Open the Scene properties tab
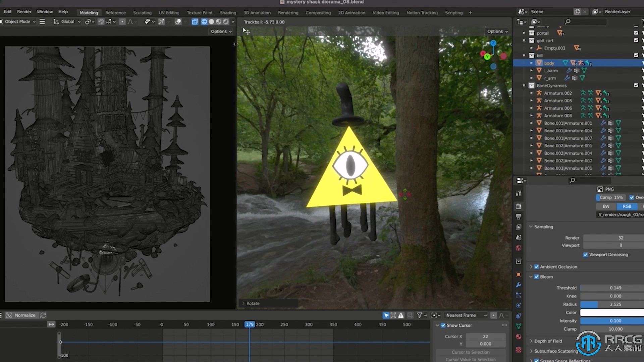 (x=519, y=238)
